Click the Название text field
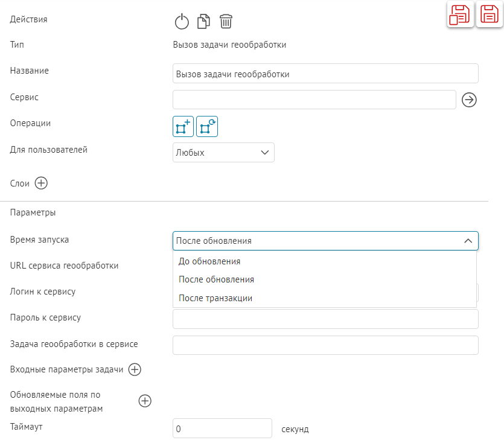 (325, 74)
